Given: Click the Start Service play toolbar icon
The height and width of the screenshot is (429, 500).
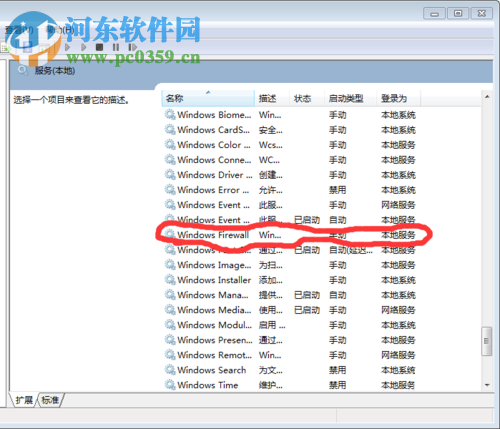Looking at the screenshot, I should pos(68,47).
